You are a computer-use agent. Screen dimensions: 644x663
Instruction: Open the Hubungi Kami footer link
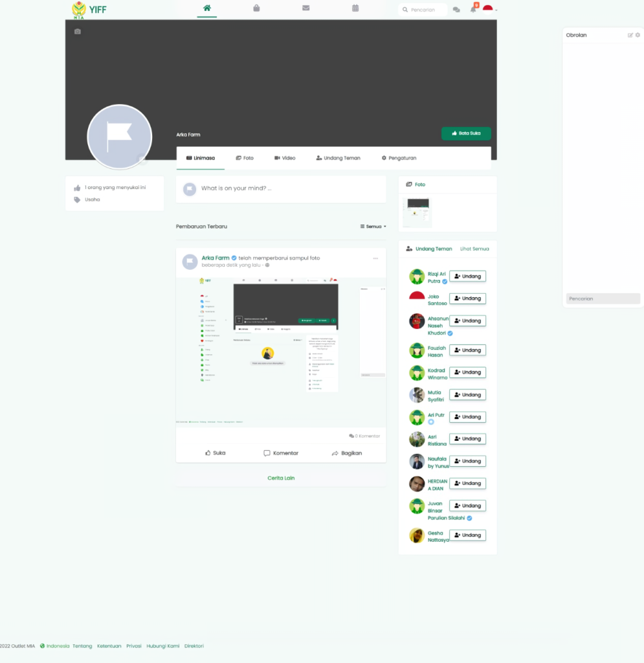tap(163, 646)
